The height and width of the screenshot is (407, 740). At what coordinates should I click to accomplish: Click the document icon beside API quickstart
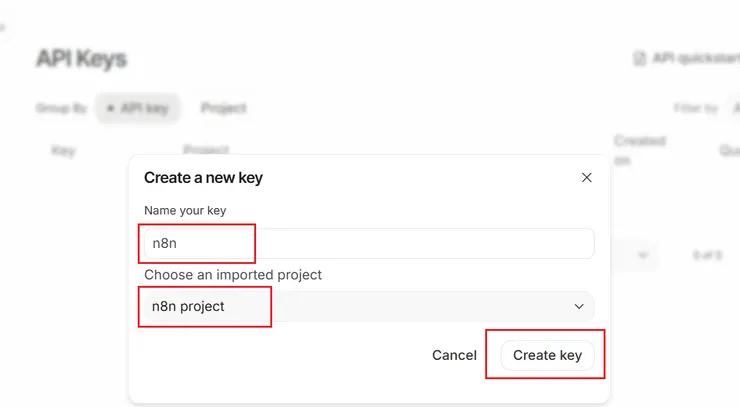click(x=640, y=59)
